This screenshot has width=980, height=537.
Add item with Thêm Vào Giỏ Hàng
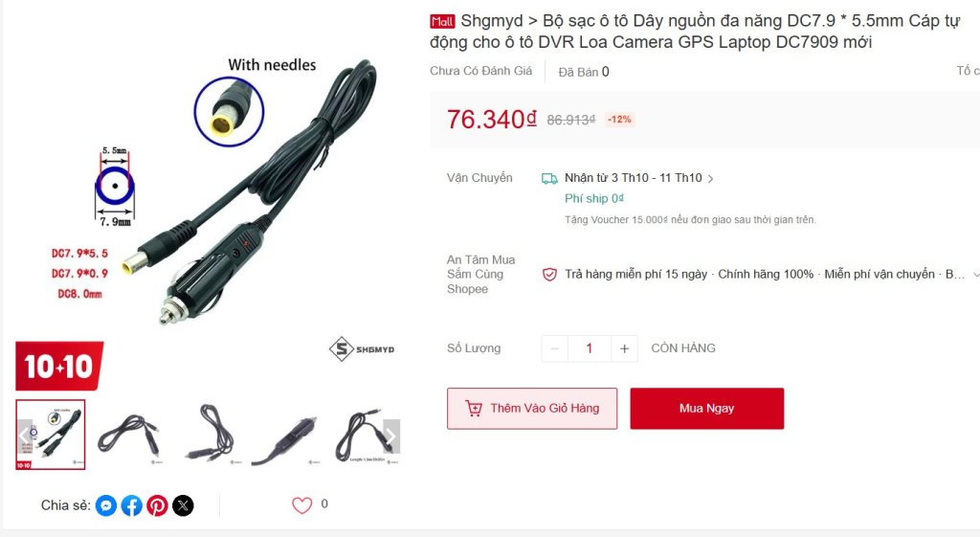532,408
